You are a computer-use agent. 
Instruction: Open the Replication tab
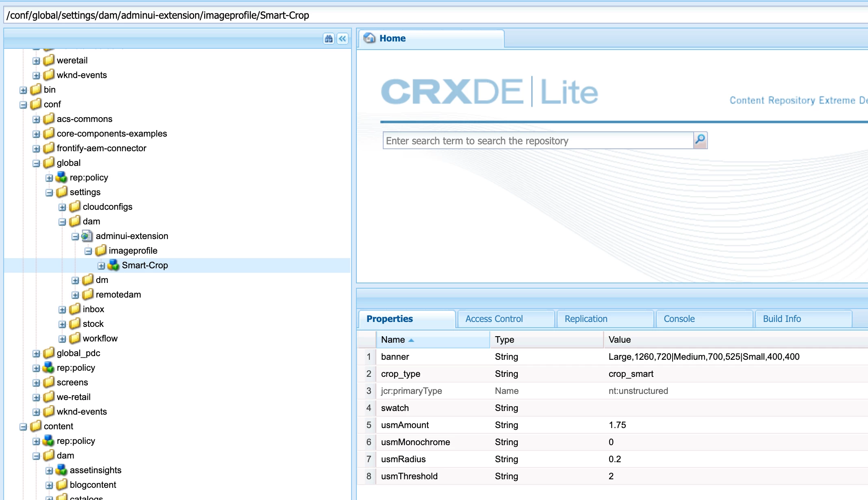point(586,319)
